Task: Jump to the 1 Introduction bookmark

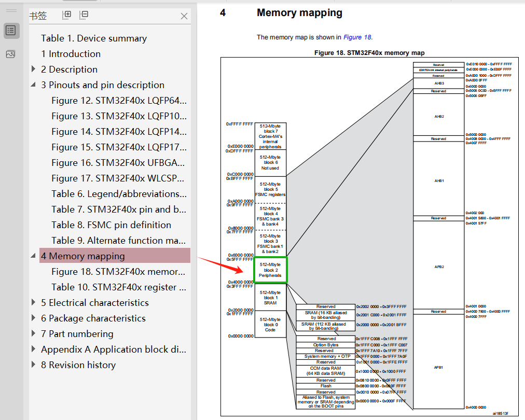Action: [x=71, y=54]
